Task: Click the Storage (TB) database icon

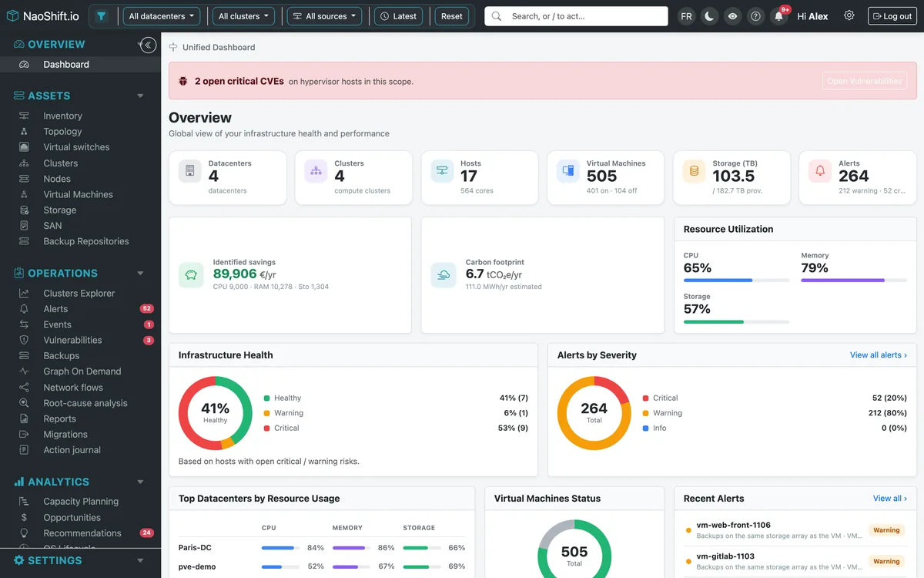Action: tap(694, 171)
